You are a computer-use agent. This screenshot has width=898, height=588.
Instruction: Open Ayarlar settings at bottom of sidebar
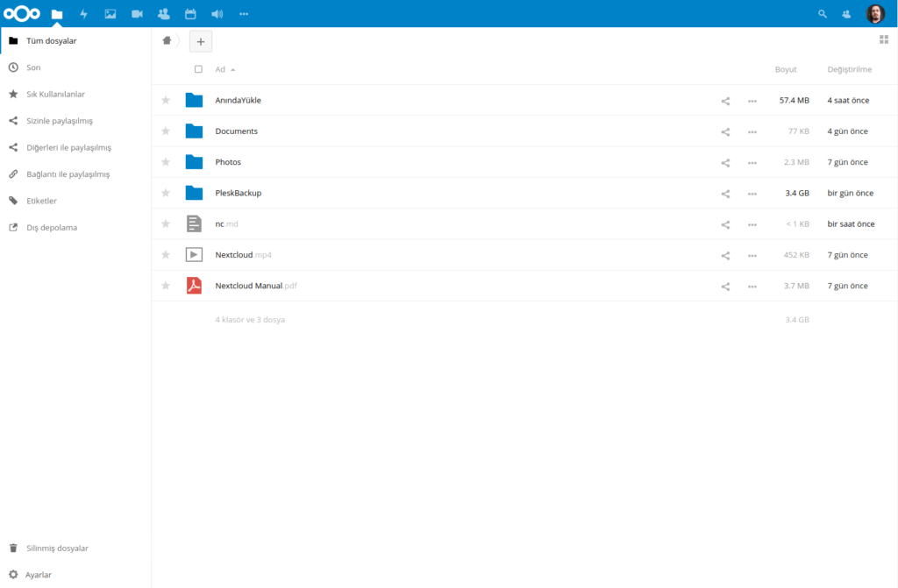pos(39,575)
